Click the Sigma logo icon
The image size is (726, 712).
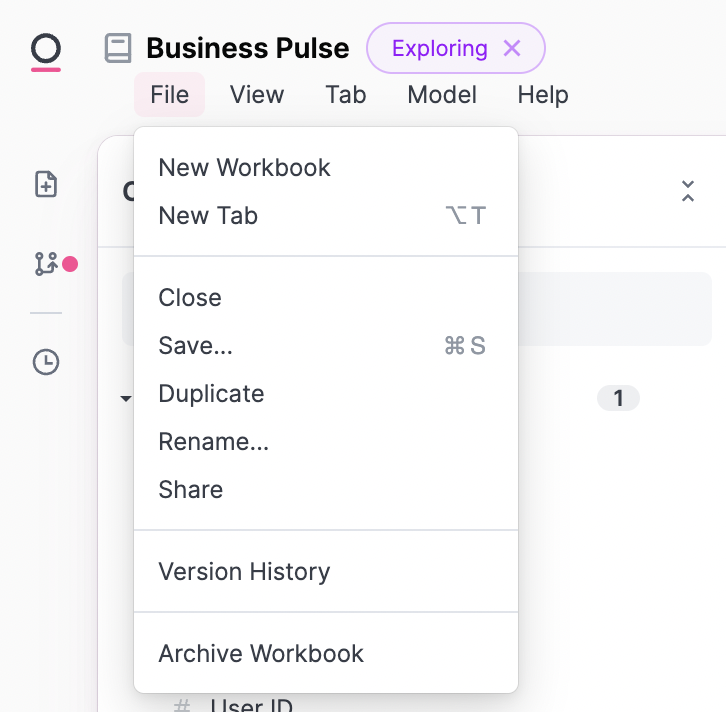(46, 50)
